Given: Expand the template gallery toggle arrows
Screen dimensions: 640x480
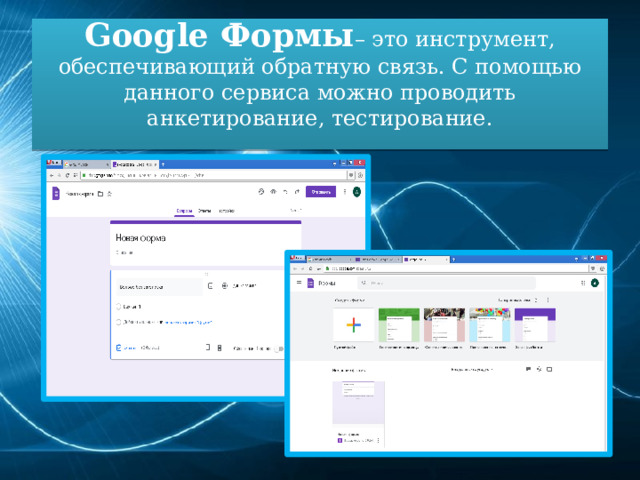Looking at the screenshot, I should (x=536, y=300).
